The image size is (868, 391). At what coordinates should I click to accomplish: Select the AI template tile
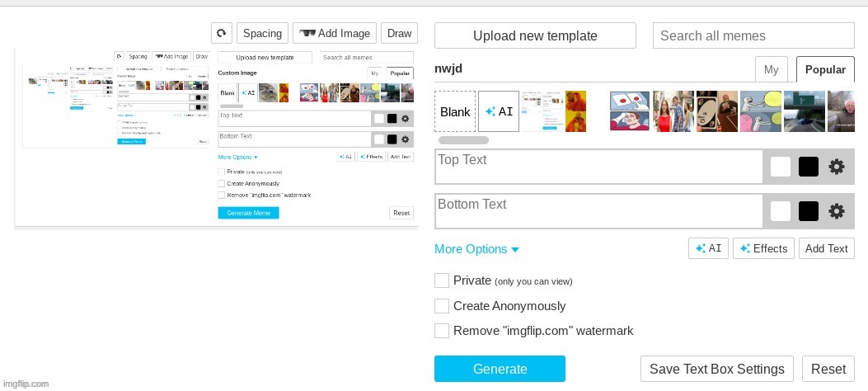499,111
